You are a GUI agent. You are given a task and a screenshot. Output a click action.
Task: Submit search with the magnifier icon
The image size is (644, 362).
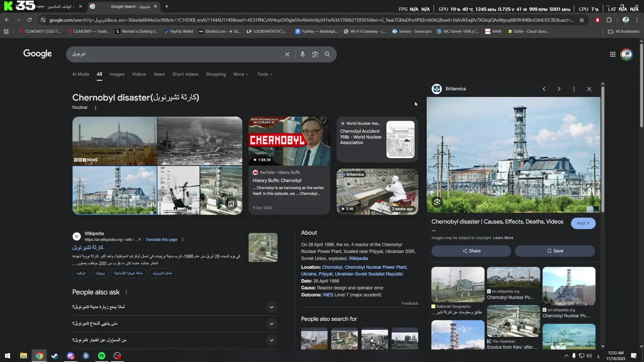coord(328,54)
